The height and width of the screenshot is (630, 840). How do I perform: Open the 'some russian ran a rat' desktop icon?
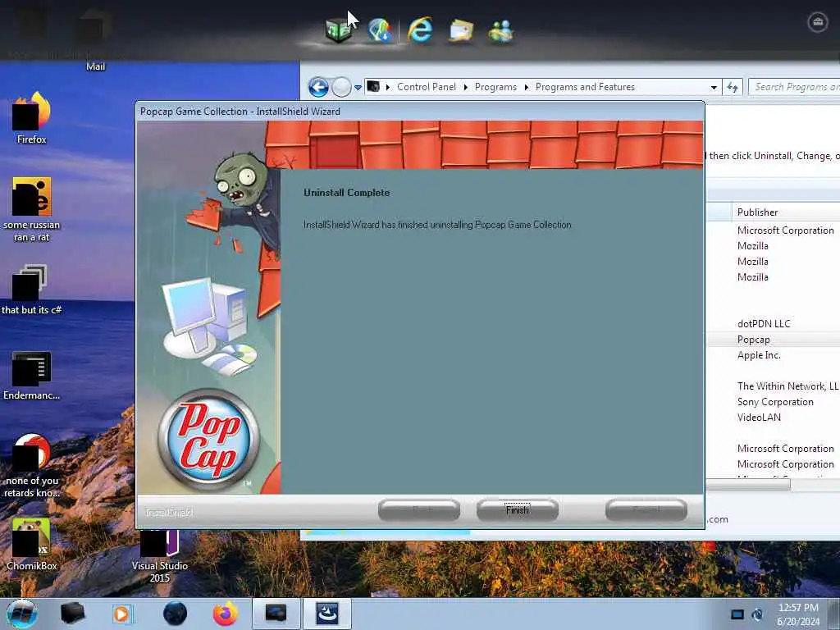click(32, 209)
